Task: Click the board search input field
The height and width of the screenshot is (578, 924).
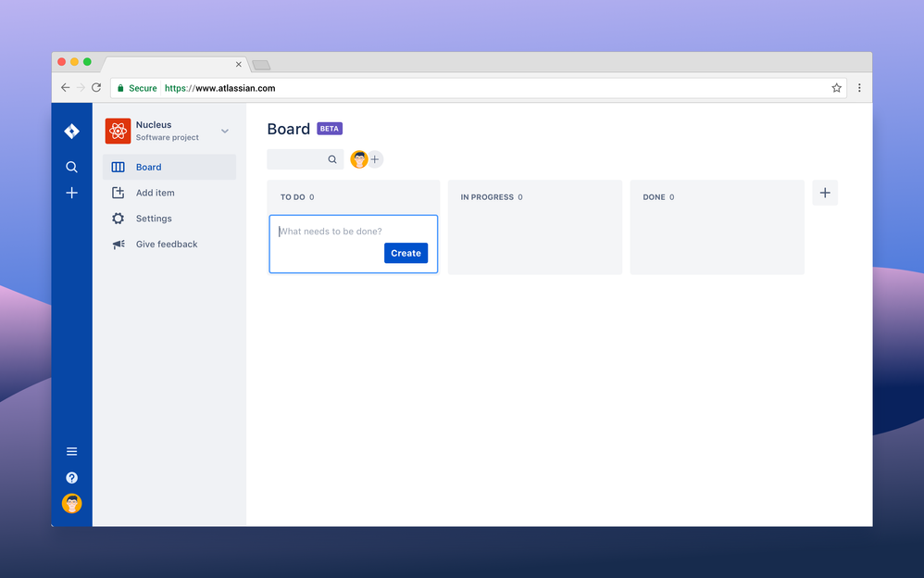Action: [x=301, y=158]
